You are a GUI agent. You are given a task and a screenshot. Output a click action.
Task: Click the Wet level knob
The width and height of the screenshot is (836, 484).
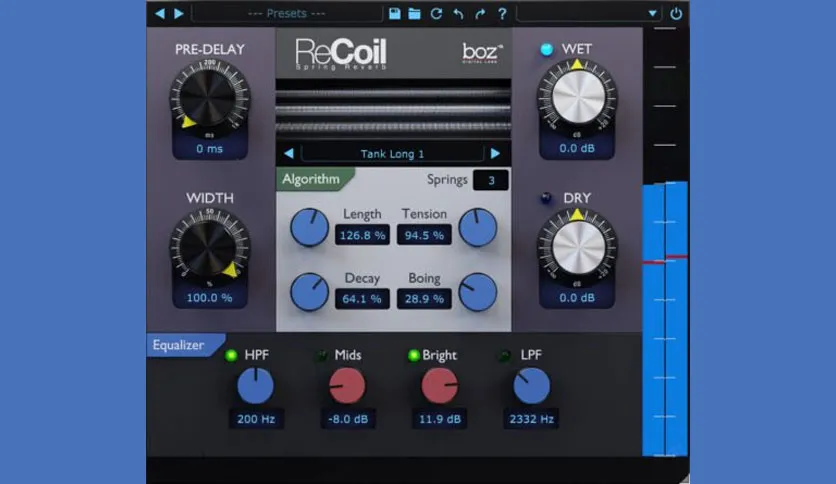click(x=577, y=98)
